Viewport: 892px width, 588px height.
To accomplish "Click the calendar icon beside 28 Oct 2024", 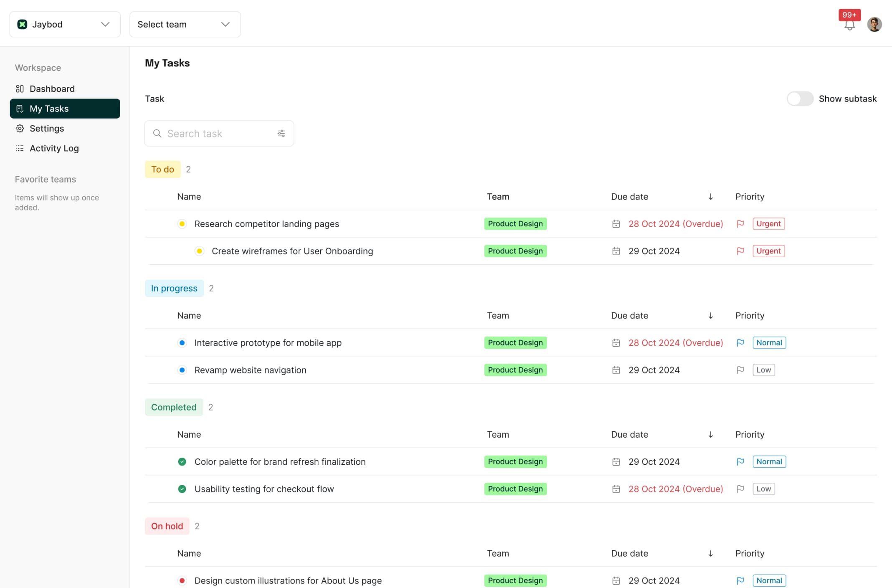I will click(616, 223).
